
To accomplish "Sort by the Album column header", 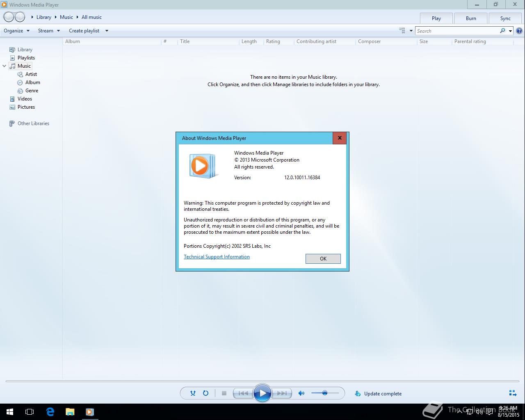I will point(112,41).
